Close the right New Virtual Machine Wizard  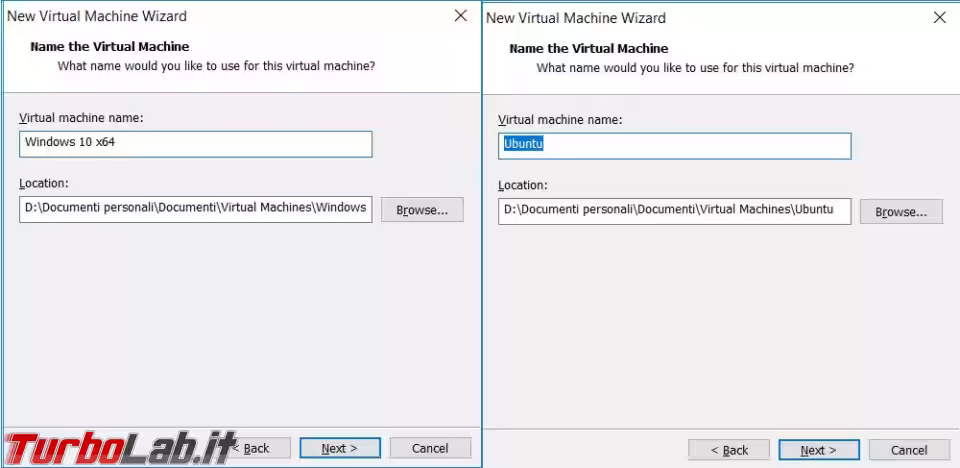tap(940, 18)
